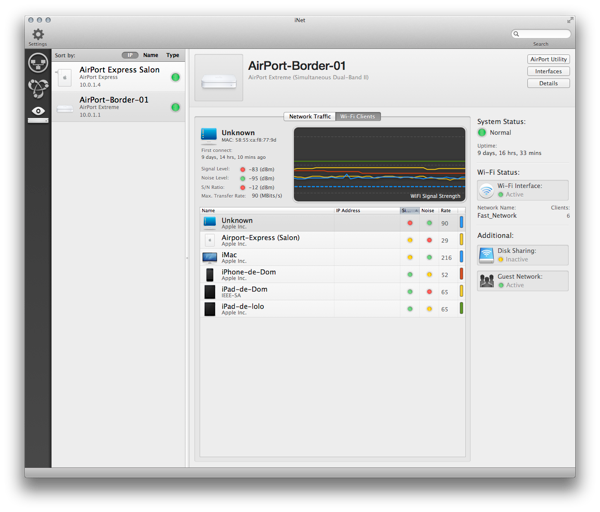Screen dimensions: 600x512
Task: Sort the device list by IP
Action: pyautogui.click(x=129, y=55)
